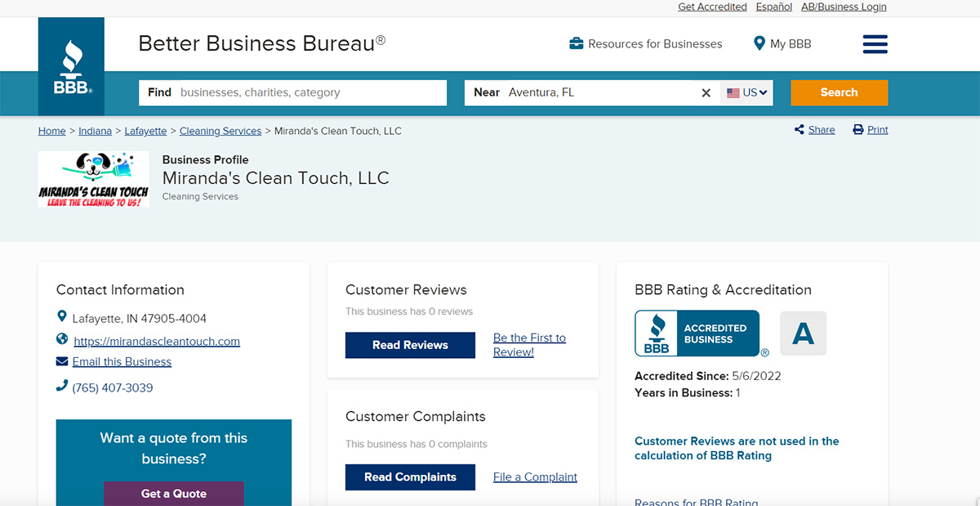Screen dimensions: 980x506
Task: Click the briefcase icon beside Resources for Businesses
Action: [577, 43]
